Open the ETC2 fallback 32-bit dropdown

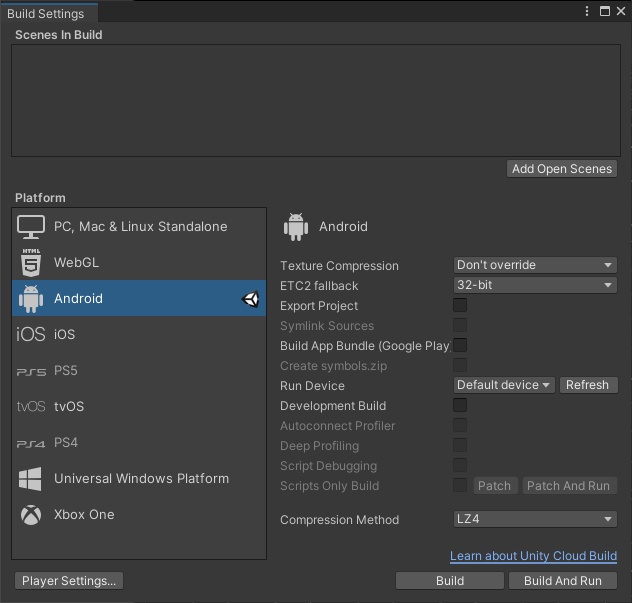[535, 285]
